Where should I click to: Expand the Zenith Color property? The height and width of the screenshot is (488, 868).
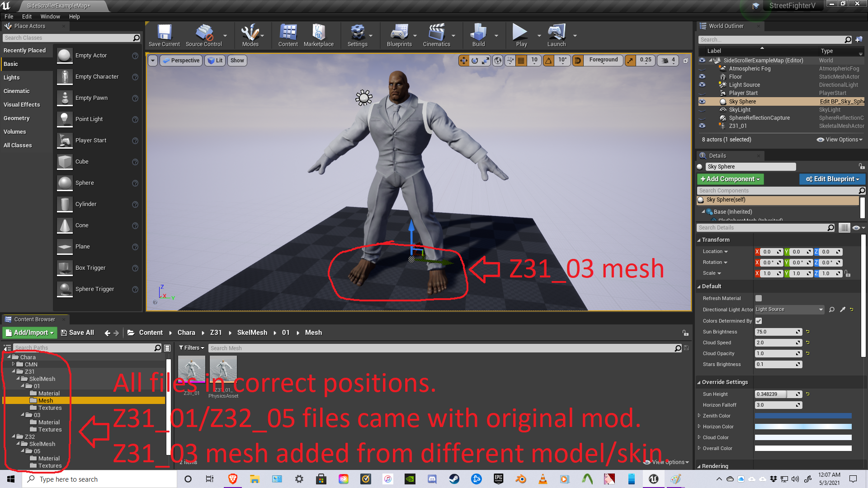(699, 416)
